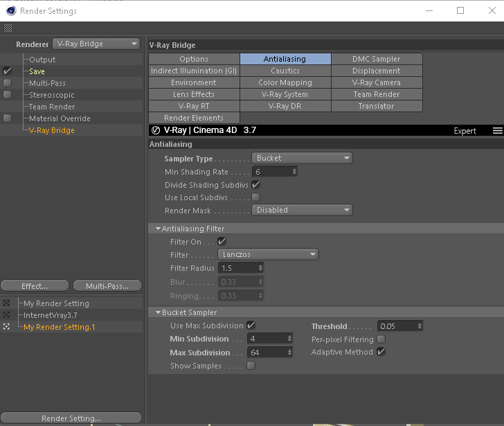Open the Sampler Type dropdown
This screenshot has height=426, width=504.
[x=302, y=158]
